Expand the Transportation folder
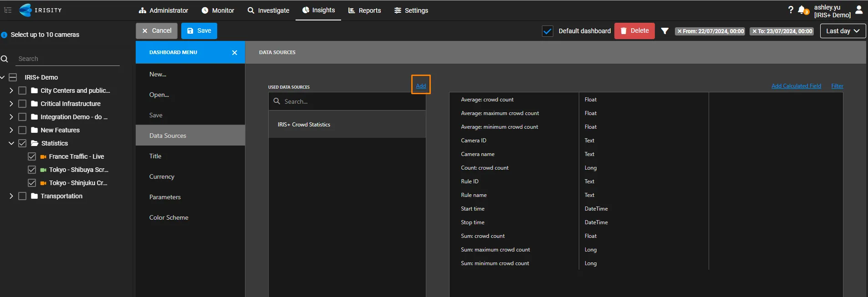Screen dimensions: 868x297 [x=11, y=196]
